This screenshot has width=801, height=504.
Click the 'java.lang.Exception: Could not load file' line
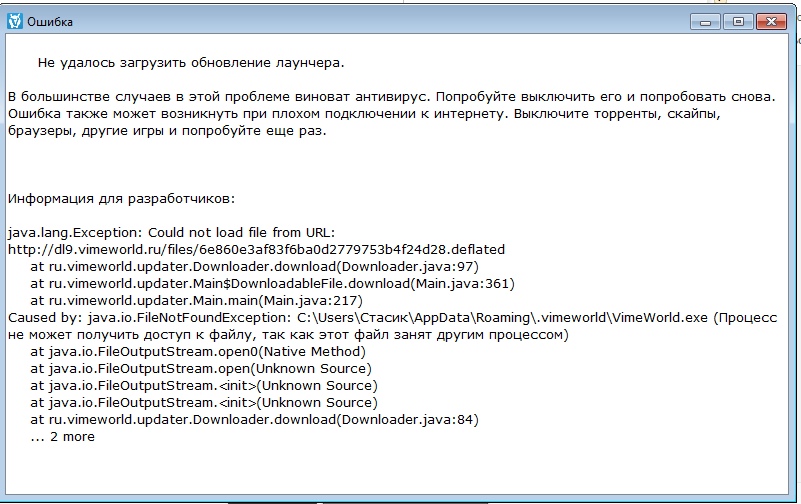click(171, 232)
